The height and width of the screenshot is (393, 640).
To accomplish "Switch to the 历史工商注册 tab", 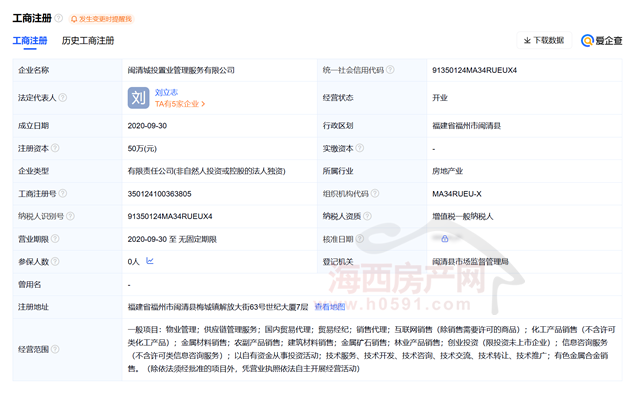I will tap(88, 40).
